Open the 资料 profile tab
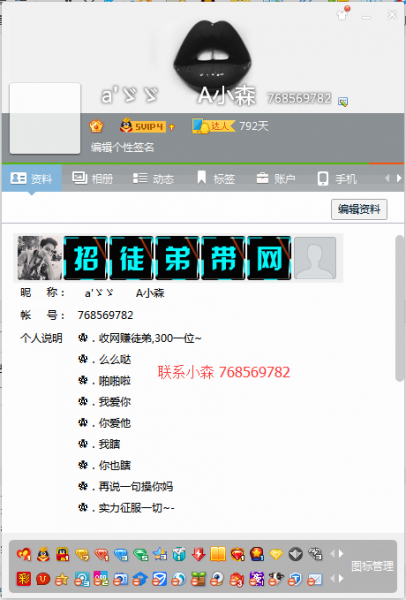Viewport: 406px width, 600px height. click(x=31, y=178)
